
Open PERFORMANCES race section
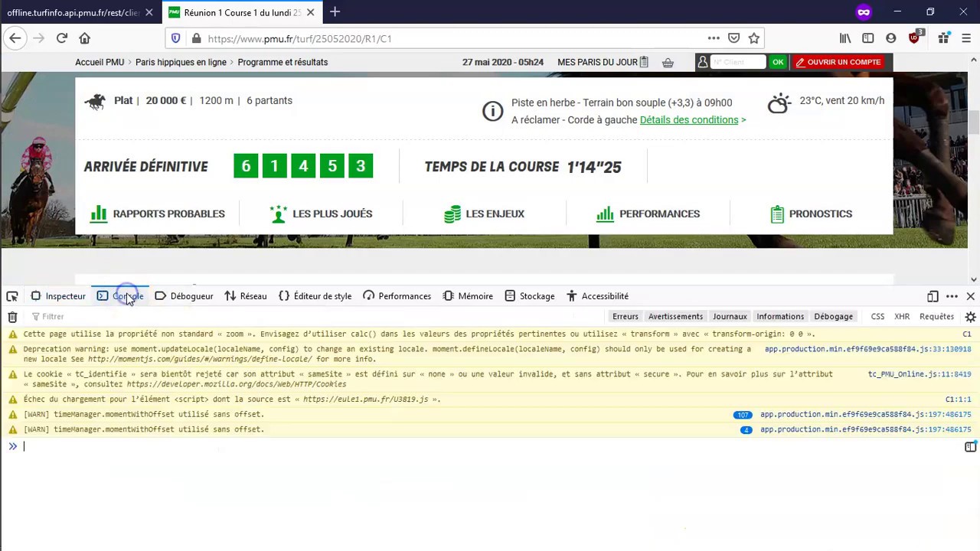pos(648,214)
